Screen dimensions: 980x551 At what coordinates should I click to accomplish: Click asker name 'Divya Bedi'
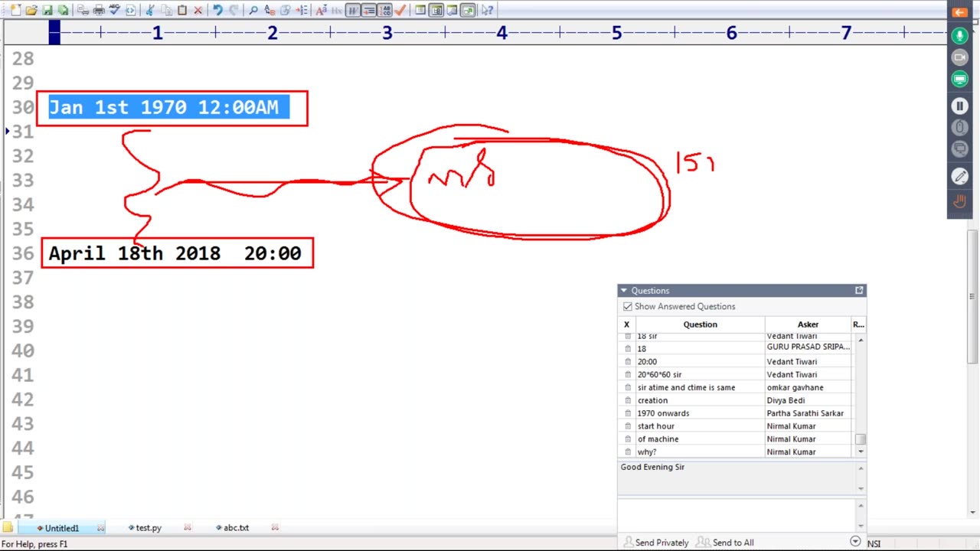pos(786,400)
